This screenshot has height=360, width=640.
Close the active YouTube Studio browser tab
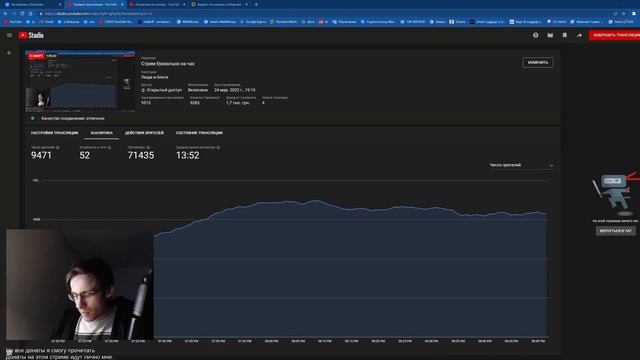tap(122, 4)
